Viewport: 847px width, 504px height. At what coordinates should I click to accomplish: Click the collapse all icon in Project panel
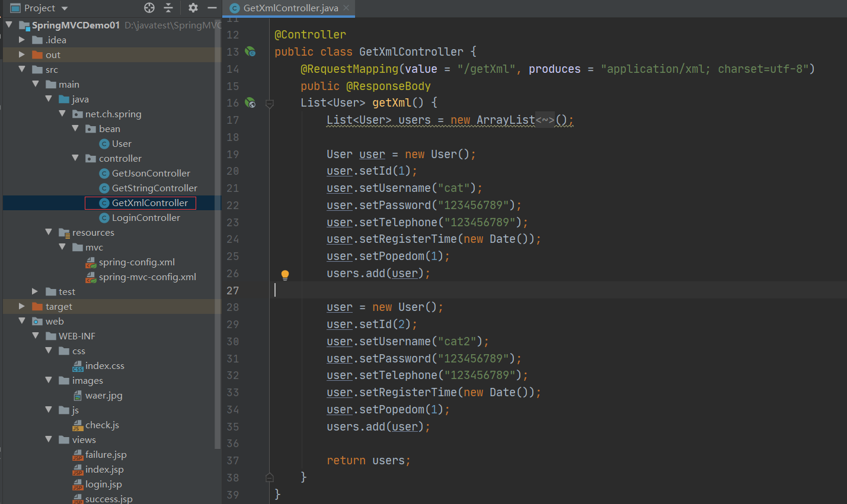(x=168, y=8)
